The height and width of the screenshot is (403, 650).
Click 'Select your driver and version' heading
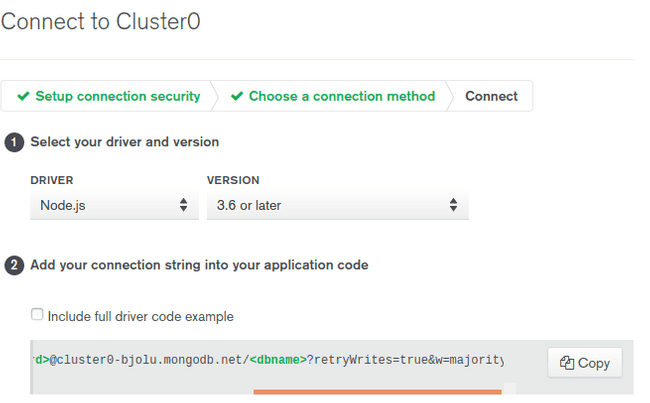click(124, 142)
